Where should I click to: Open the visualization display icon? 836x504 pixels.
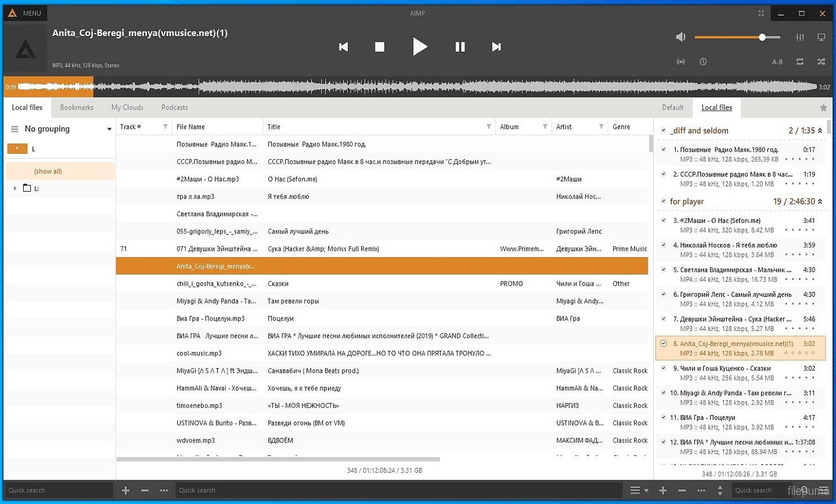pyautogui.click(x=821, y=37)
